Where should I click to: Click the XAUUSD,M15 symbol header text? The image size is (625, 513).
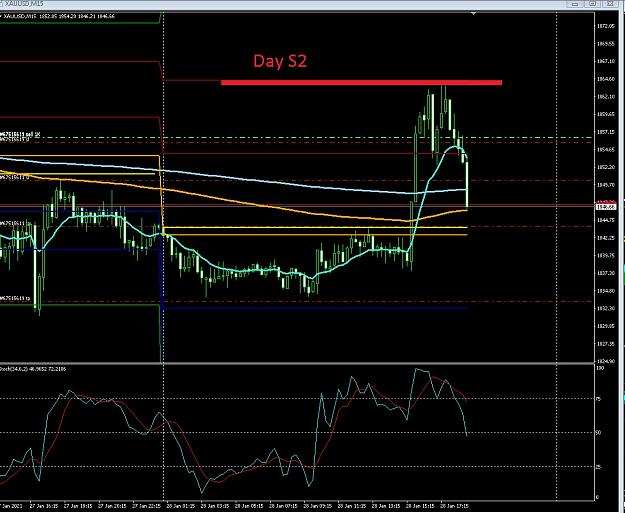(58, 16)
